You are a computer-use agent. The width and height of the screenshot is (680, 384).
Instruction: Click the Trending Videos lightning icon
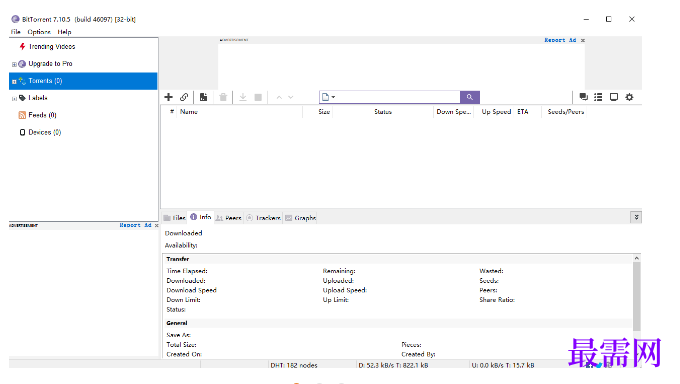[x=22, y=46]
